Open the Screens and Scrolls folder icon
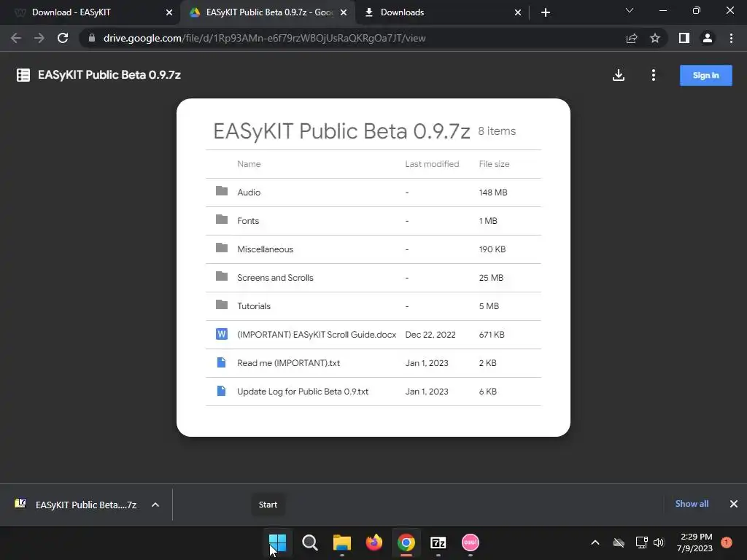The width and height of the screenshot is (747, 560). [x=222, y=276]
